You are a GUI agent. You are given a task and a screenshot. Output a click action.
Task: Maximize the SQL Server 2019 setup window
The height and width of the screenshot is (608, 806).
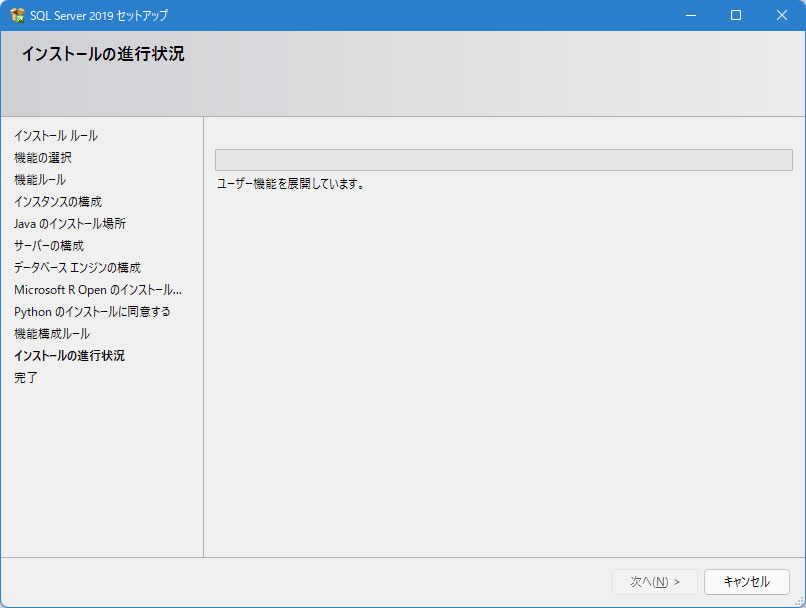pos(736,15)
